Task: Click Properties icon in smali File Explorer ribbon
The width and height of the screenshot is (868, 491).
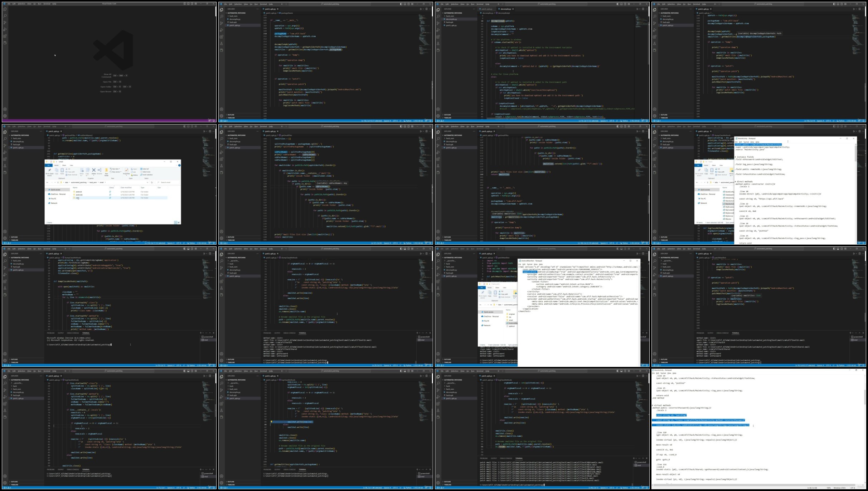Action: (x=126, y=170)
